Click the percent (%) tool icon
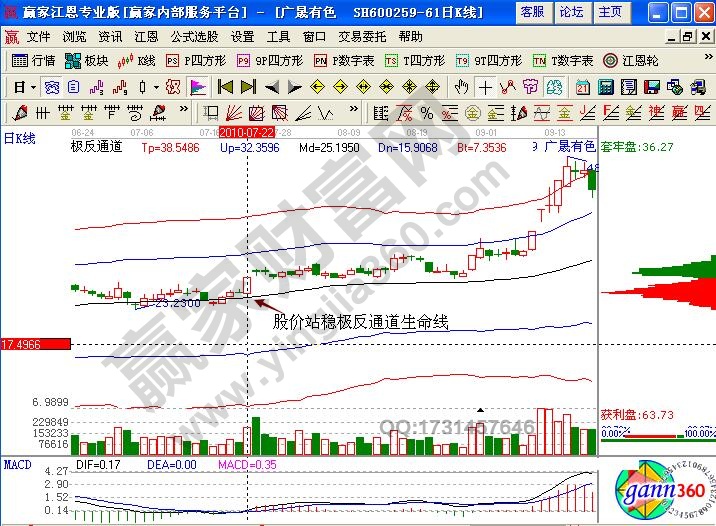 426,112
